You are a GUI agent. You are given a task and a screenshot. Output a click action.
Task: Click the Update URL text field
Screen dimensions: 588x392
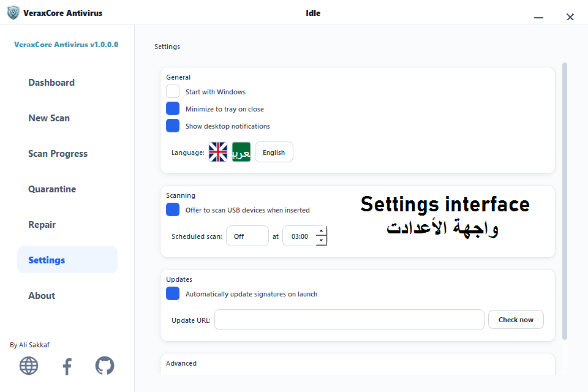[350, 320]
